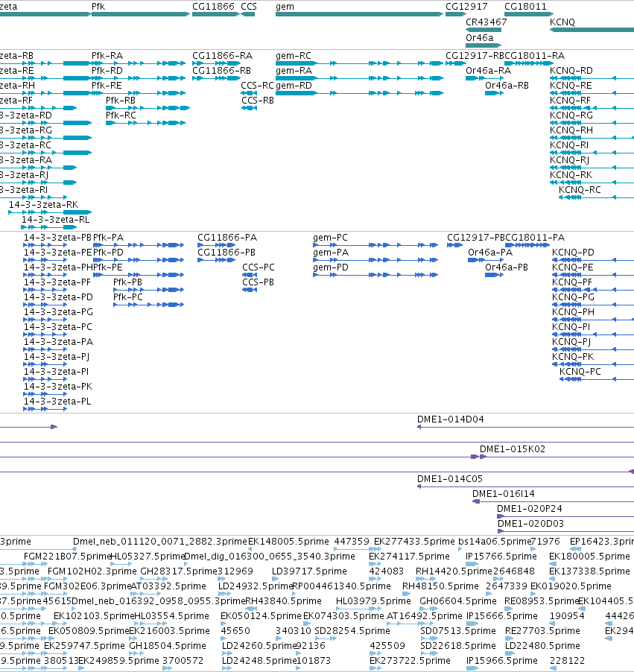Click transcript CG11866-RB
The image size is (634, 672).
[x=221, y=71]
